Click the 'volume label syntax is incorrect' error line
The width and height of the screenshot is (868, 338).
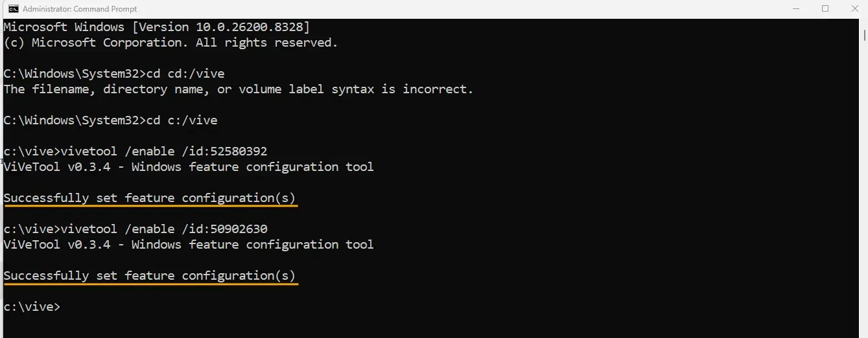click(x=239, y=89)
